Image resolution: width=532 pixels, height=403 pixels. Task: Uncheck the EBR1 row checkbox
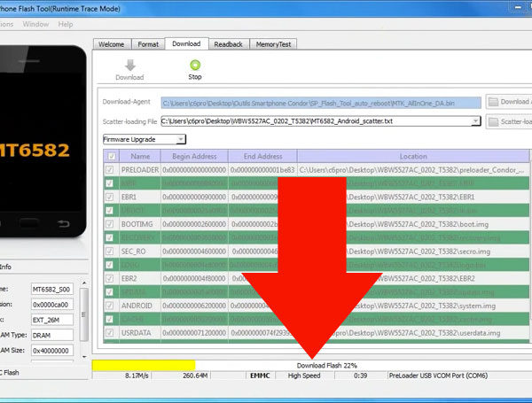pyautogui.click(x=109, y=197)
